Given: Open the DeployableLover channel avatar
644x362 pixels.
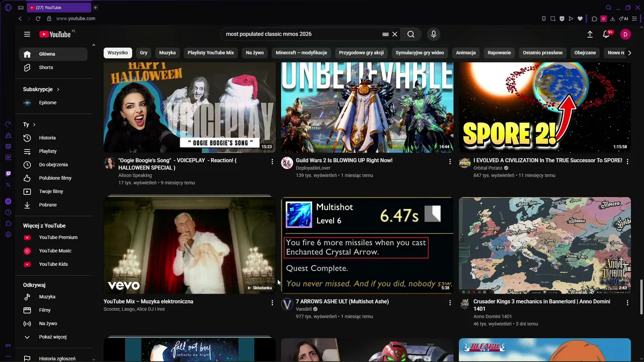Looking at the screenshot, I should [287, 163].
